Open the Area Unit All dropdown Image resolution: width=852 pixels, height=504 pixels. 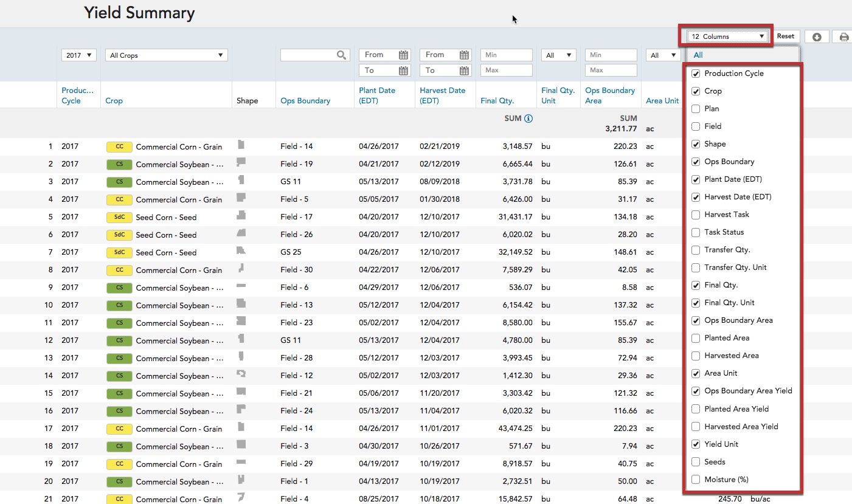(663, 55)
